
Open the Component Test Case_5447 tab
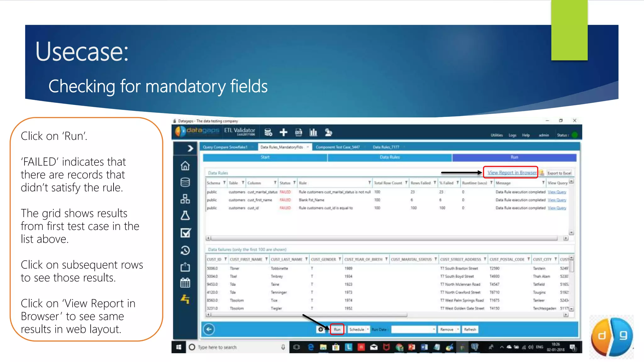338,147
